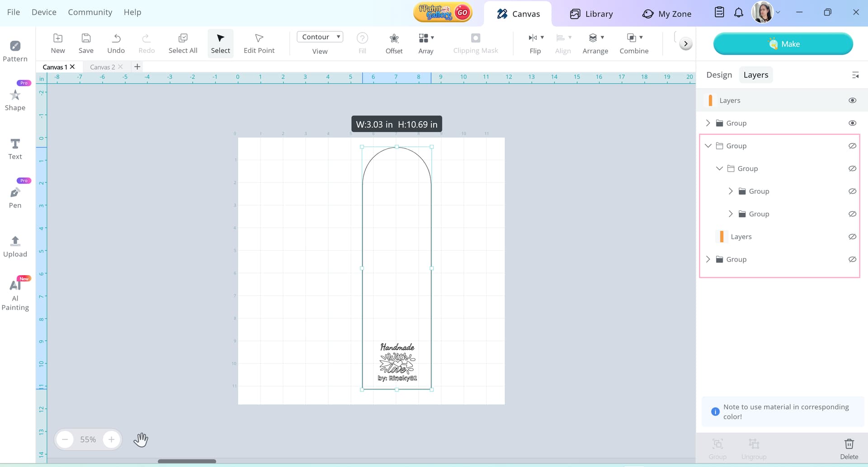Open the Device menu

(44, 12)
